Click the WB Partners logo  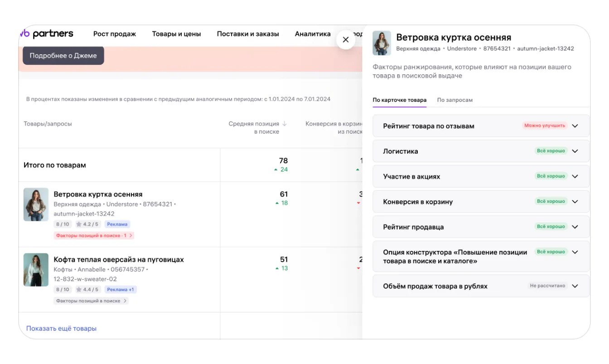click(x=47, y=34)
